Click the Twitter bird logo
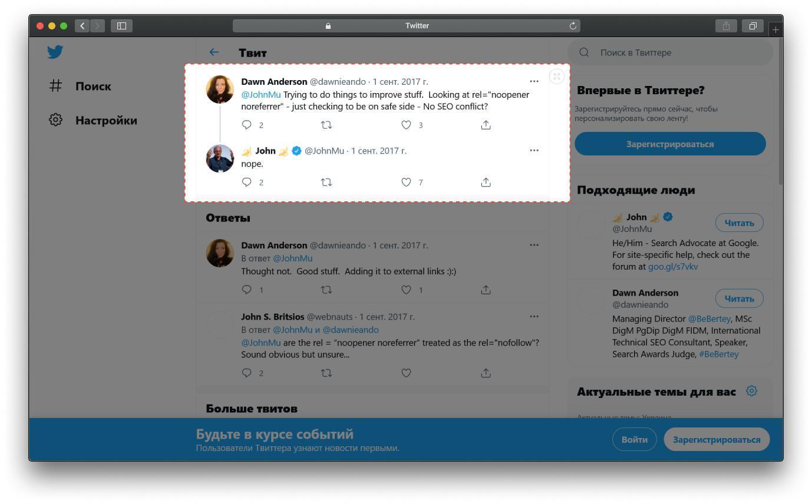The width and height of the screenshot is (812, 504). tap(55, 52)
